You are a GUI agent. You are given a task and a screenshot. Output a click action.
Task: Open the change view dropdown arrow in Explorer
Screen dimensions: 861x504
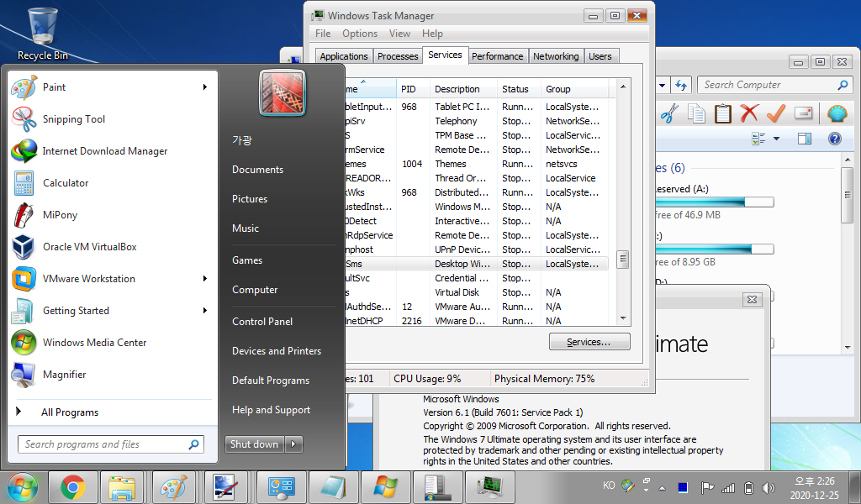click(x=776, y=139)
